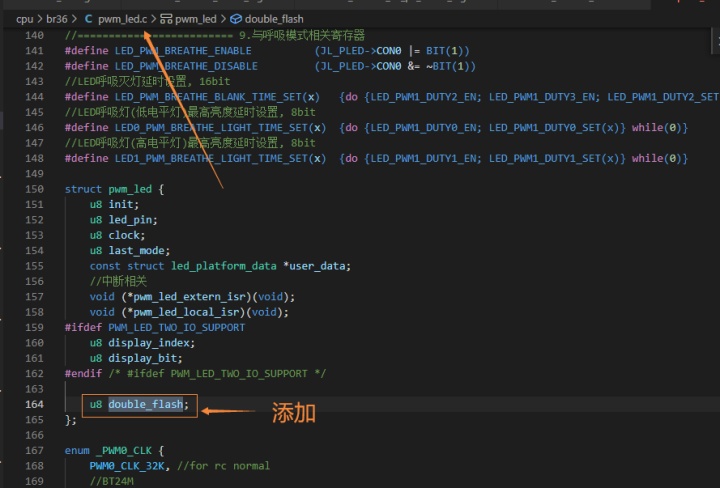
Task: Click LED_PWM1_DUTY0_SET(x) on line 146
Action: tap(553, 128)
